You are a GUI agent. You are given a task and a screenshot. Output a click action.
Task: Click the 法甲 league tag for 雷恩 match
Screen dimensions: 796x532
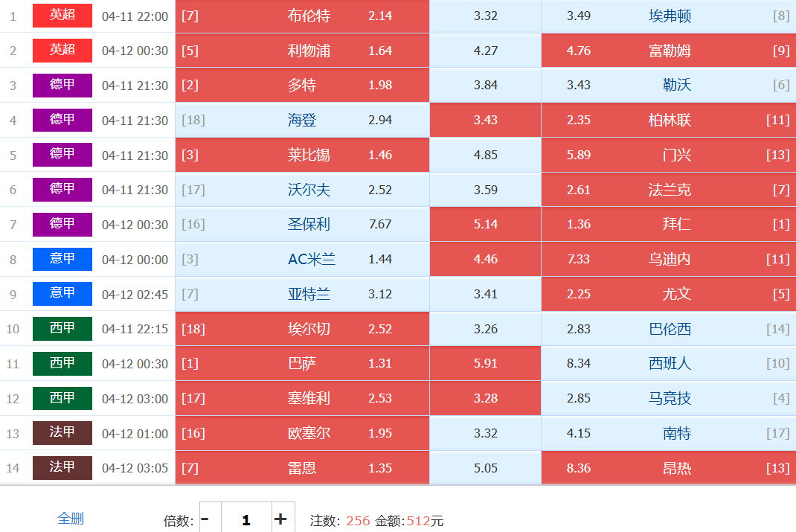[x=62, y=467]
